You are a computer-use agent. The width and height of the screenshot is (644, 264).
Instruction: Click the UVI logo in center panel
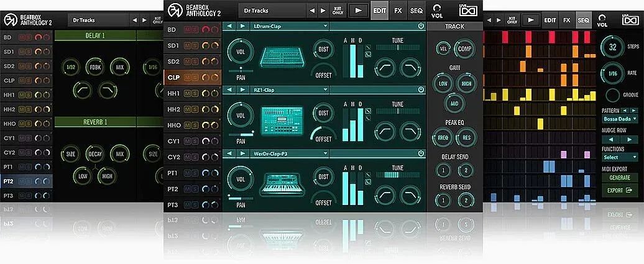pos(469,11)
